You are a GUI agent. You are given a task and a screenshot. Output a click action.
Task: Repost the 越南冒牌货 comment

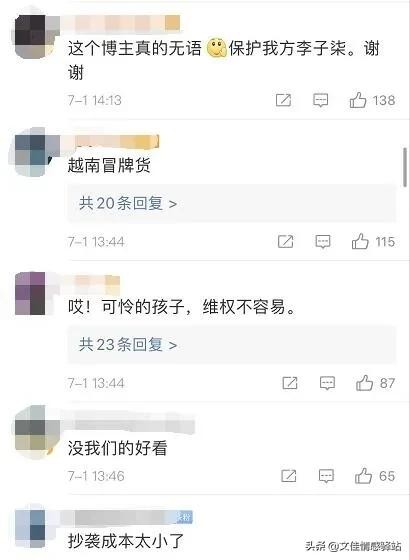tap(286, 241)
